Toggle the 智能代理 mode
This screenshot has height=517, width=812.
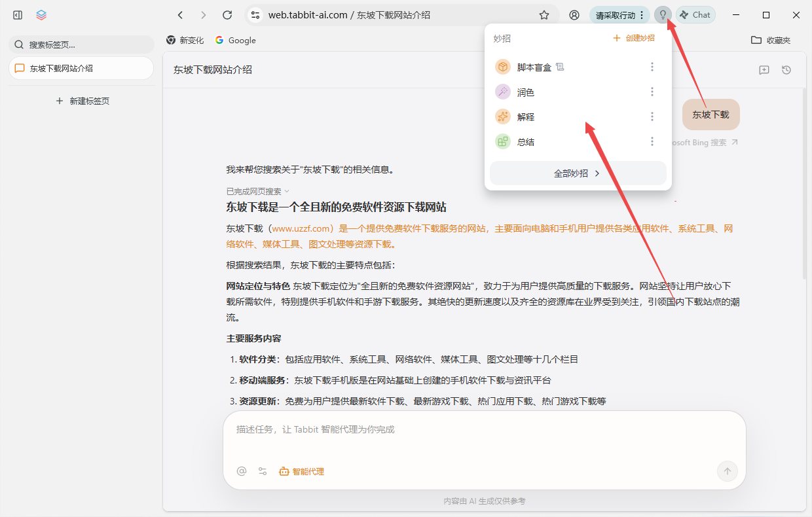[301, 471]
